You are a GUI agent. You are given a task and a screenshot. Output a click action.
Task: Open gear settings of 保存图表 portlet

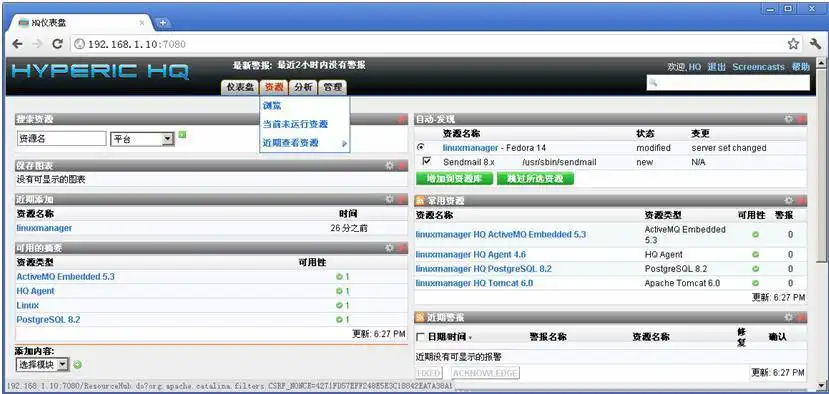click(390, 166)
